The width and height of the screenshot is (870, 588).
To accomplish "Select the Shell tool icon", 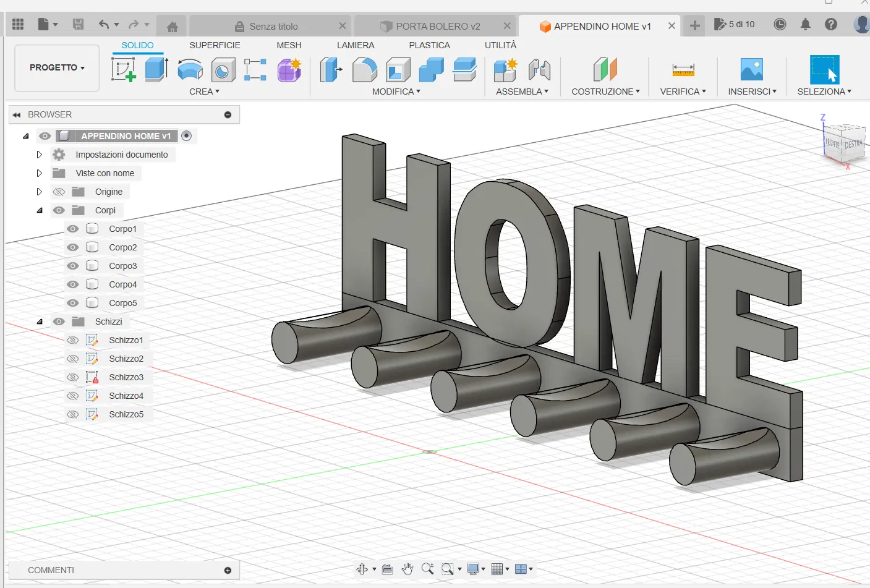I will pyautogui.click(x=398, y=70).
